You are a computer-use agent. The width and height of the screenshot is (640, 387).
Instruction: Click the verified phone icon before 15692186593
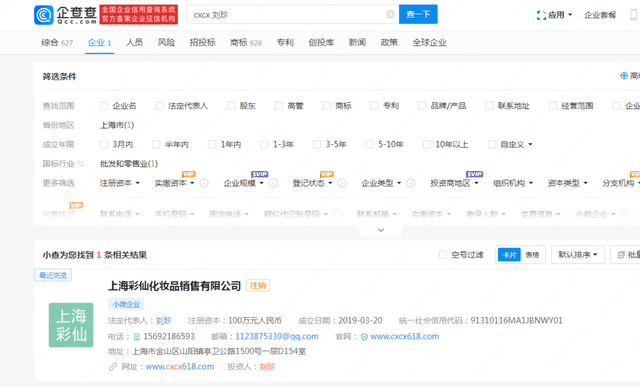(137, 337)
